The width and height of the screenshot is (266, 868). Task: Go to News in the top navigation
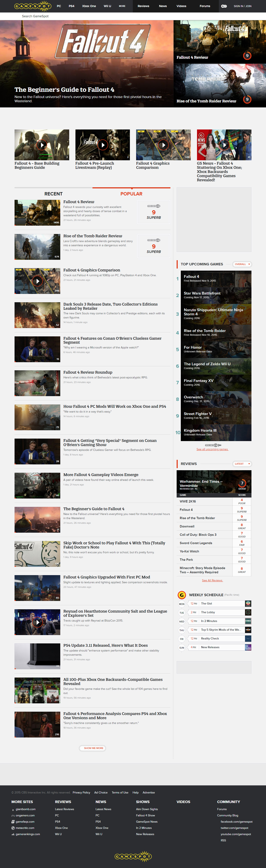pyautogui.click(x=163, y=6)
